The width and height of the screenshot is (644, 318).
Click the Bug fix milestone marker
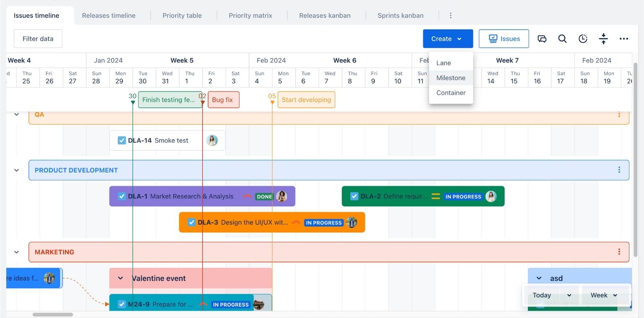point(223,99)
